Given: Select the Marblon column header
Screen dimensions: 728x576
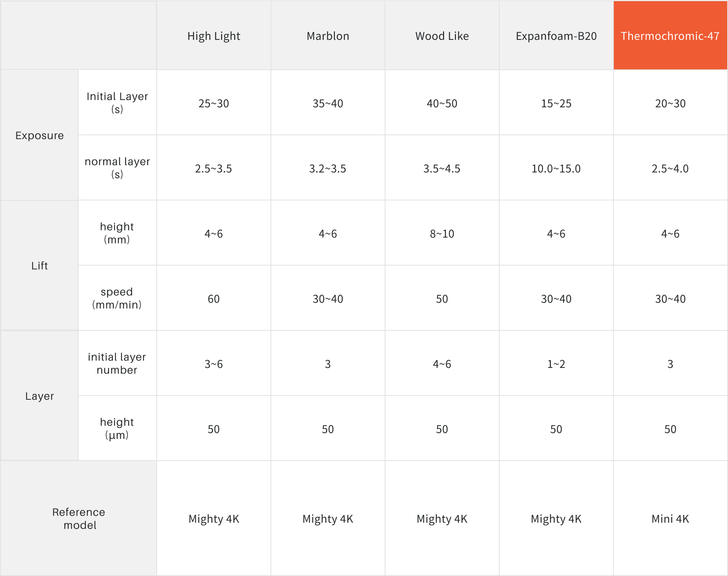Looking at the screenshot, I should (x=328, y=36).
